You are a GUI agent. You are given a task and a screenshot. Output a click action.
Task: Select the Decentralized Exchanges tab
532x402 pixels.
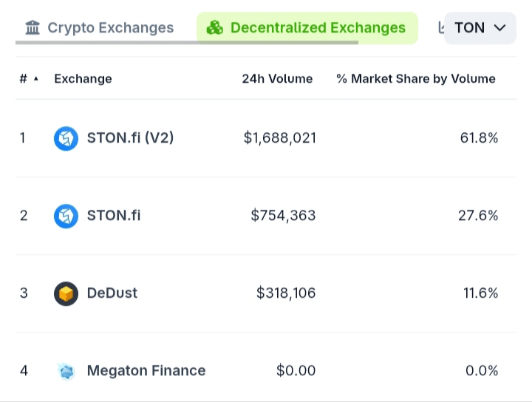[317, 28]
